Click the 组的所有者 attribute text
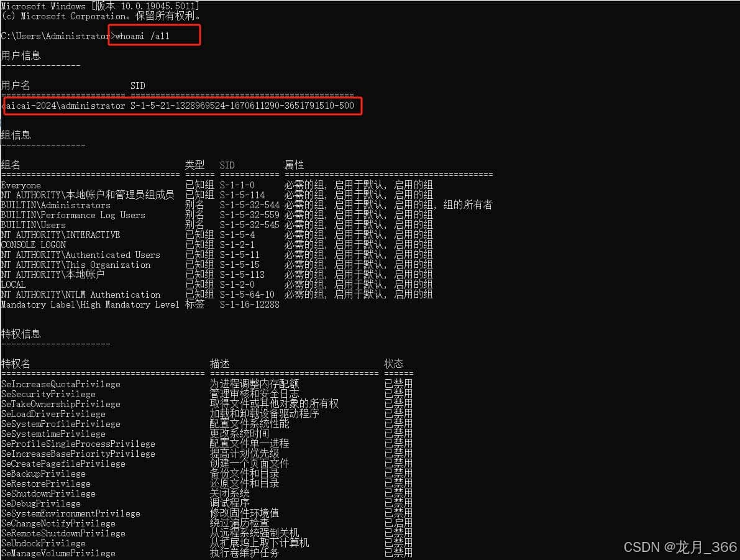The width and height of the screenshot is (740, 560). [468, 205]
